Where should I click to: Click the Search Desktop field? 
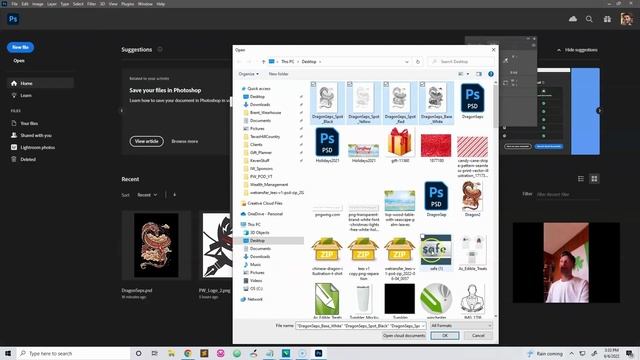click(x=461, y=62)
